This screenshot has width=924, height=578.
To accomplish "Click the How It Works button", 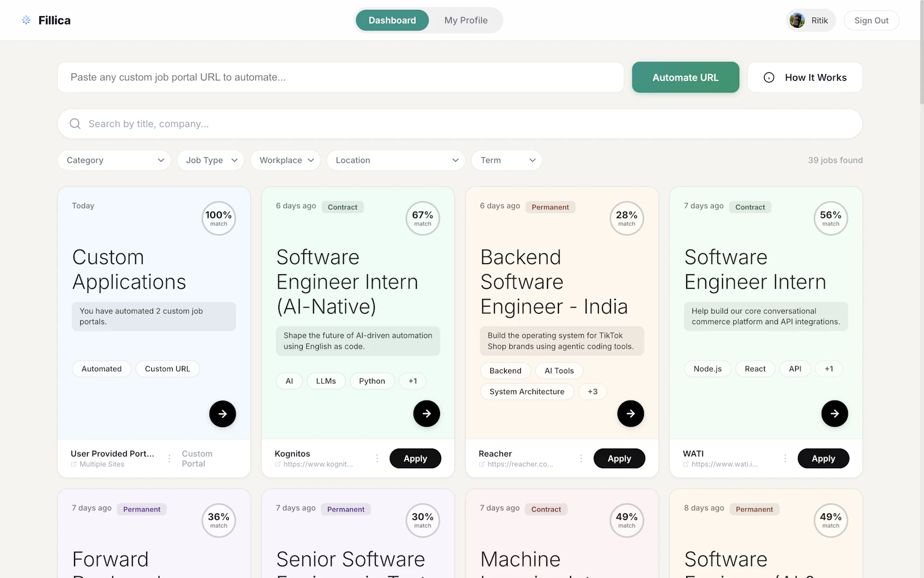I will [x=805, y=77].
